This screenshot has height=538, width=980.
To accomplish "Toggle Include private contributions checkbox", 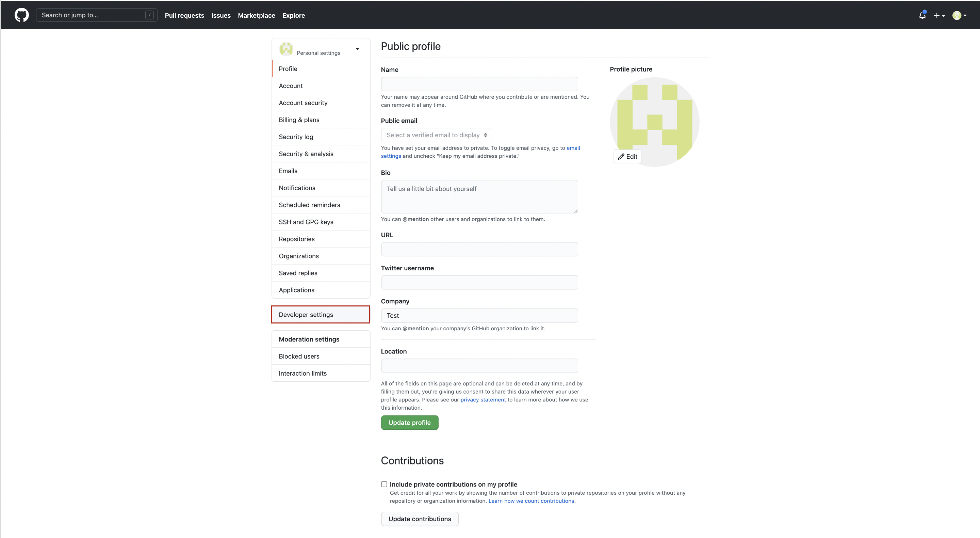I will point(384,484).
